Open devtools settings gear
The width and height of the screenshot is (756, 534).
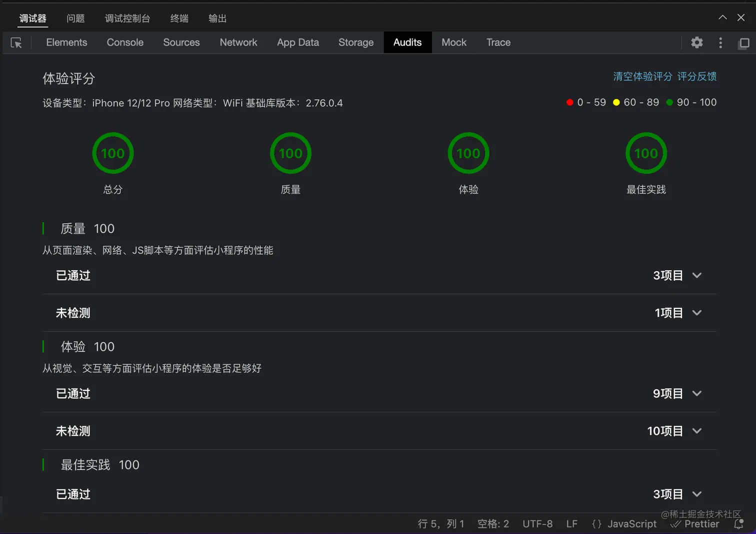pos(697,43)
